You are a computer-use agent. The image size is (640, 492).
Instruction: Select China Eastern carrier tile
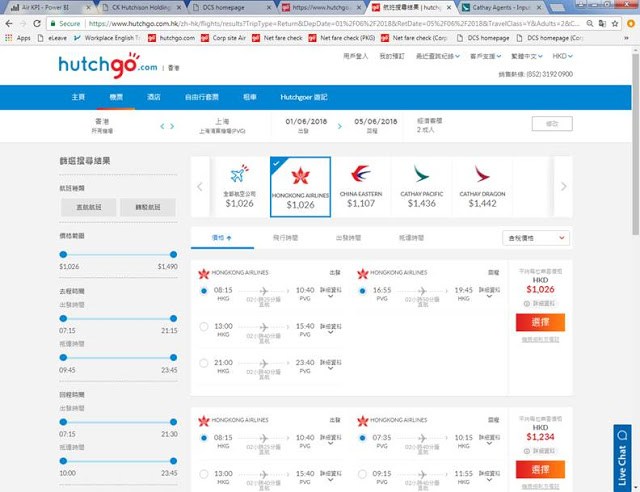click(x=361, y=187)
